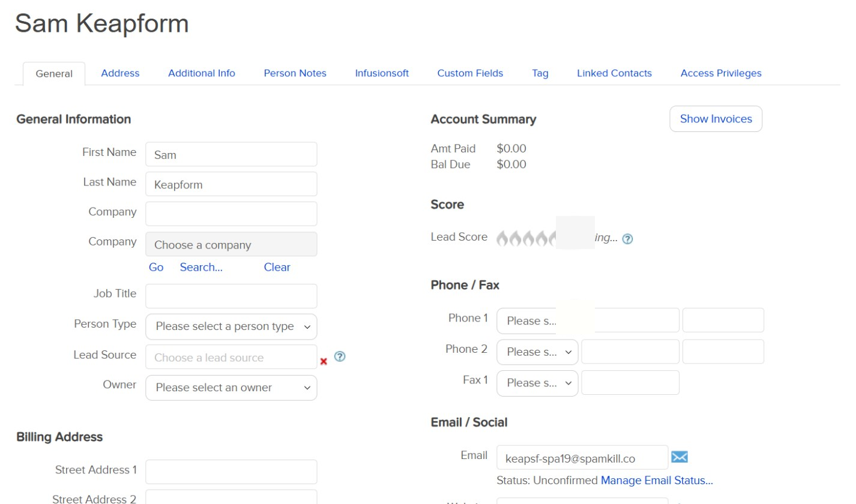This screenshot has width=856, height=504.
Task: Select the General tab
Action: click(54, 74)
